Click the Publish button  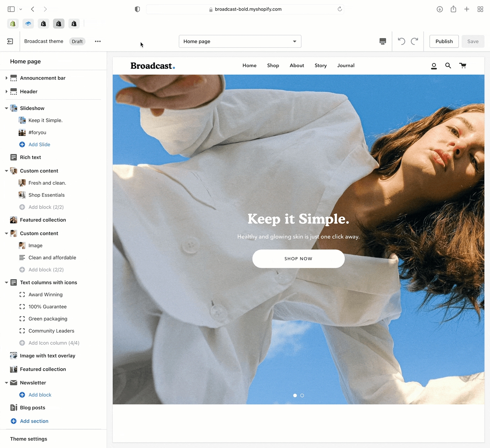(x=444, y=41)
